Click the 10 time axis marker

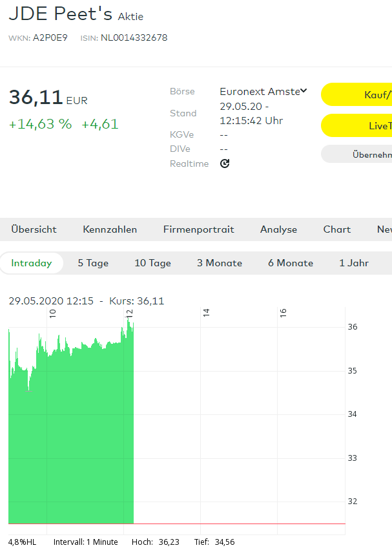click(x=52, y=313)
